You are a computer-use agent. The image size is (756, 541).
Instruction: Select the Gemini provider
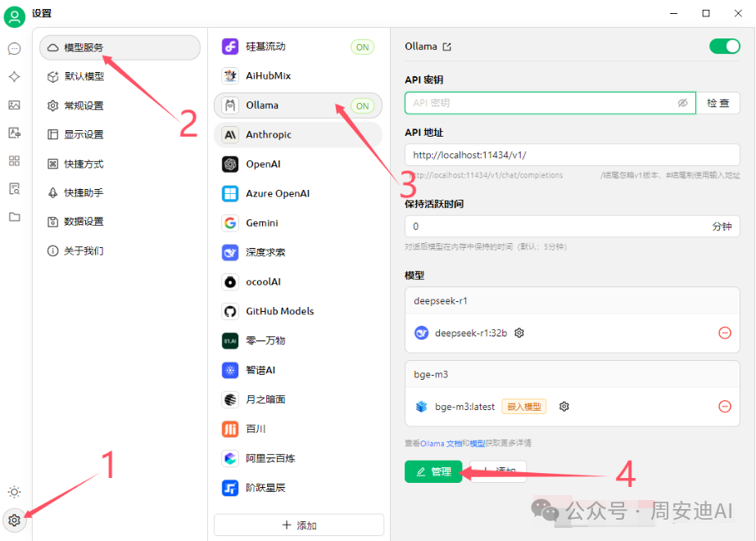tap(298, 223)
